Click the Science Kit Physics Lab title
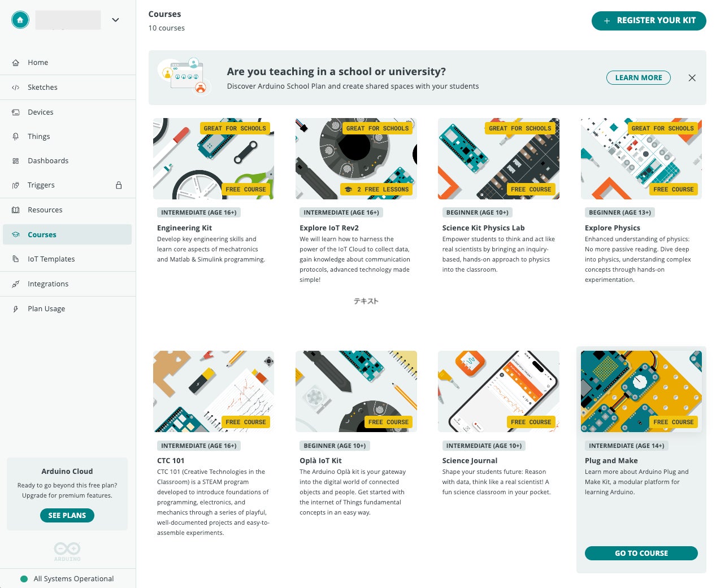Image resolution: width=716 pixels, height=588 pixels. click(483, 228)
